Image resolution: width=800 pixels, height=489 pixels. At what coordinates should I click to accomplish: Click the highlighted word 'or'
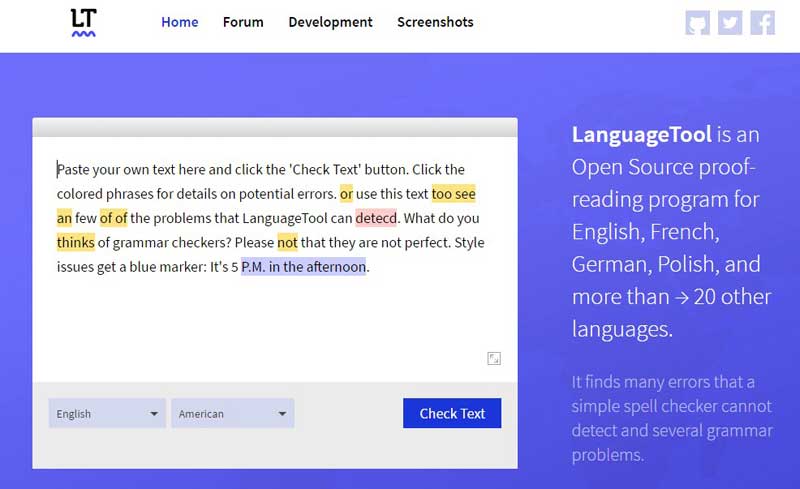[x=346, y=194]
